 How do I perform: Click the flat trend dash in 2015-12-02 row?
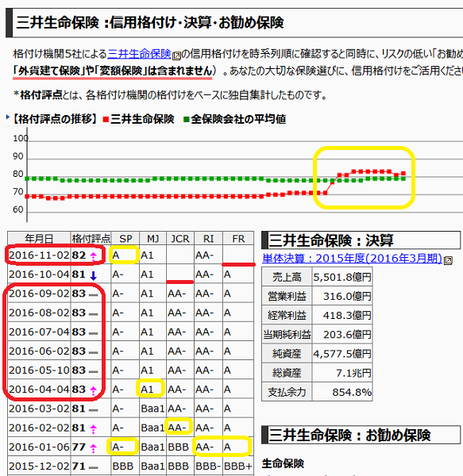click(94, 467)
